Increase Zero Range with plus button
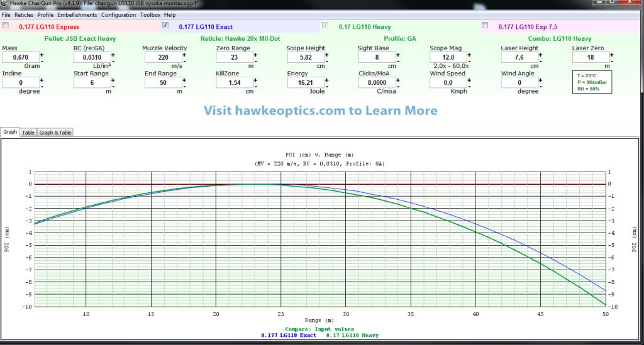 pyautogui.click(x=255, y=54)
